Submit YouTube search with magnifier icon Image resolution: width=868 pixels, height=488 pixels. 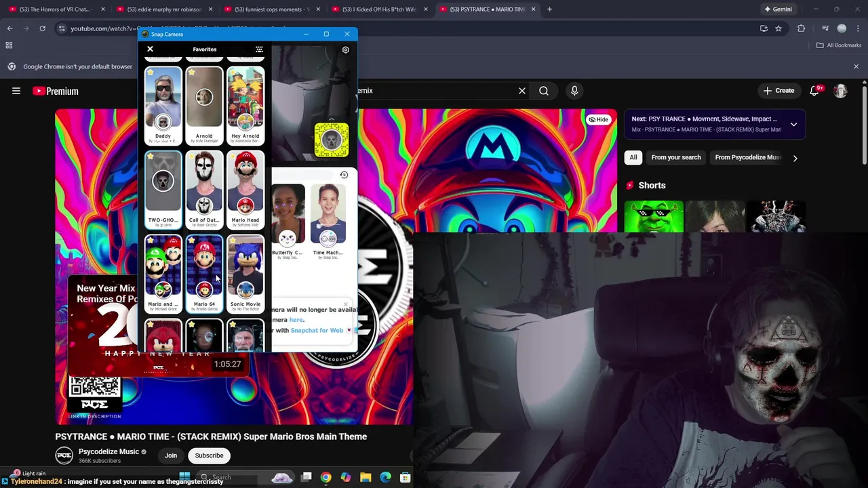(544, 91)
